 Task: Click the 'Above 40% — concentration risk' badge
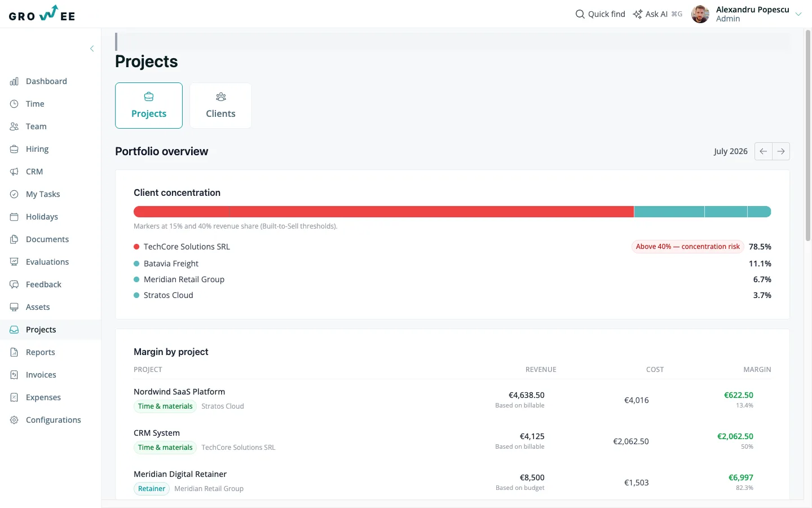click(688, 247)
